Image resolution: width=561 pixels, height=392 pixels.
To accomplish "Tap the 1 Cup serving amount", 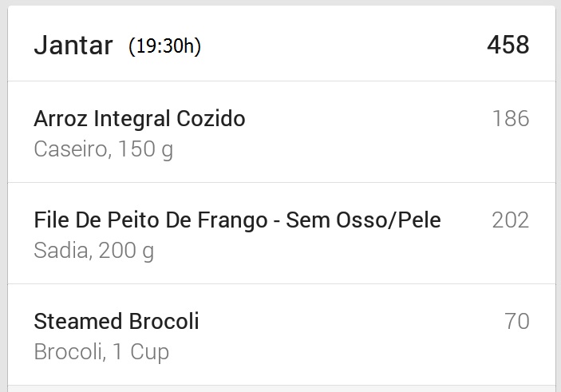I will 140,352.
